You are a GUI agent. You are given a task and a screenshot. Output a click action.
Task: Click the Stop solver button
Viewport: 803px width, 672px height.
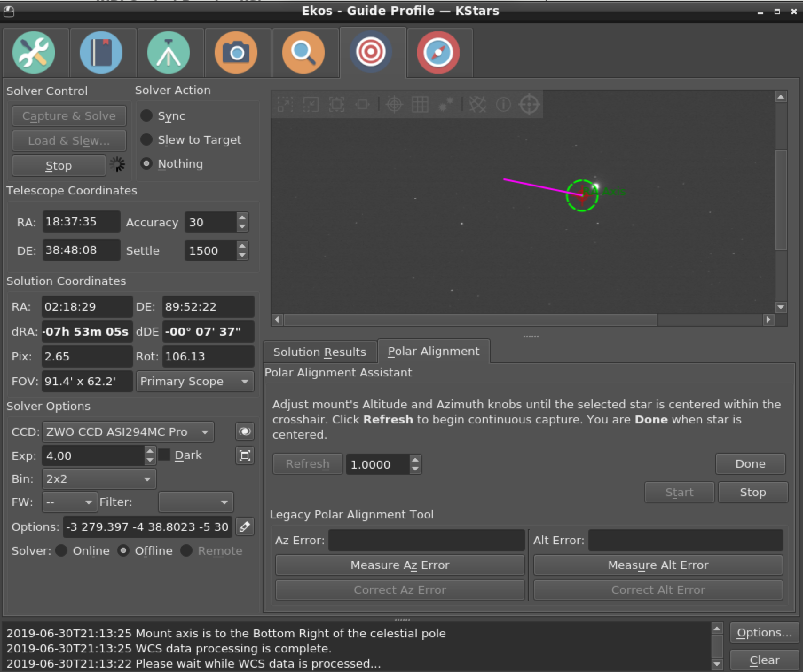coord(59,166)
